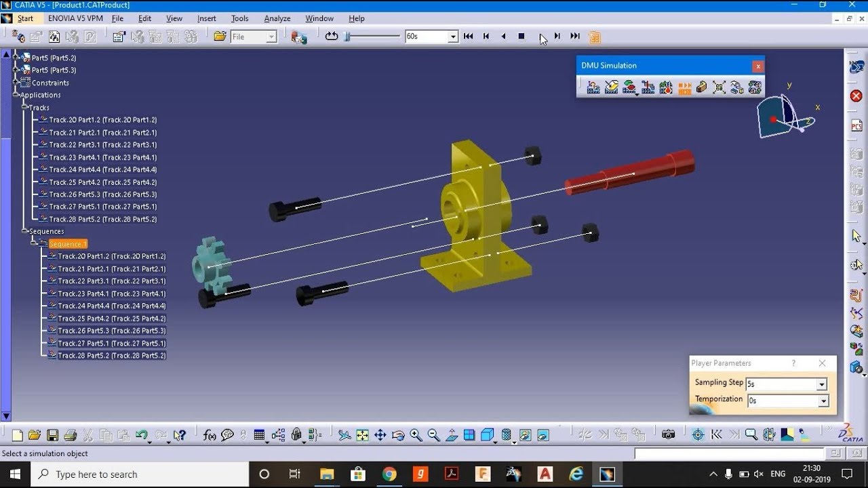Viewport: 868px width, 488px height.
Task: Jump to simulation start
Action: tap(468, 37)
